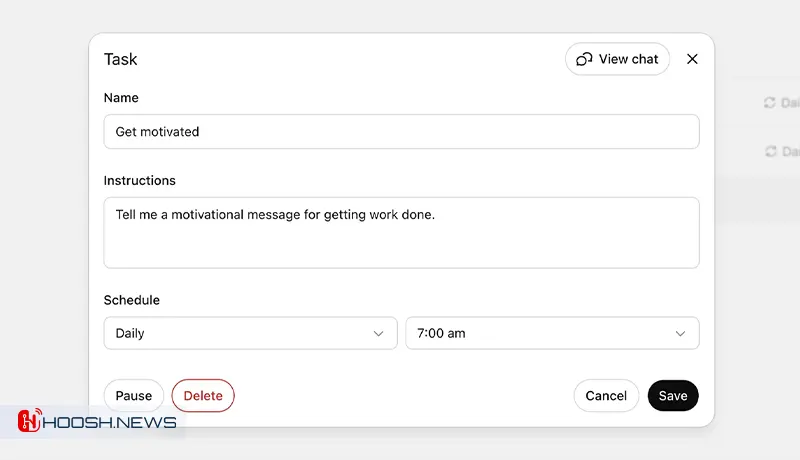
Task: Expand the Daily frequency dropdown
Action: point(250,333)
